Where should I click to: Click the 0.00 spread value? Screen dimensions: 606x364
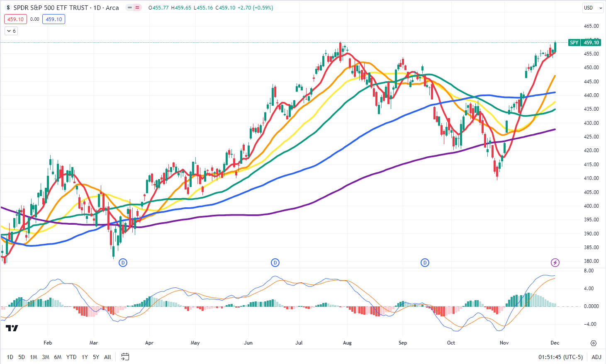(35, 19)
